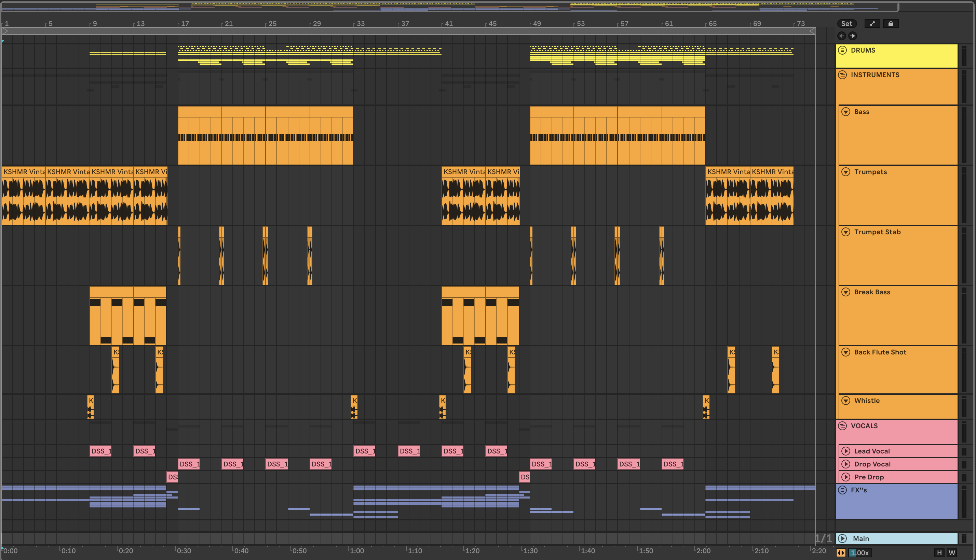Click the Lock Envelopes padlock icon

point(891,24)
